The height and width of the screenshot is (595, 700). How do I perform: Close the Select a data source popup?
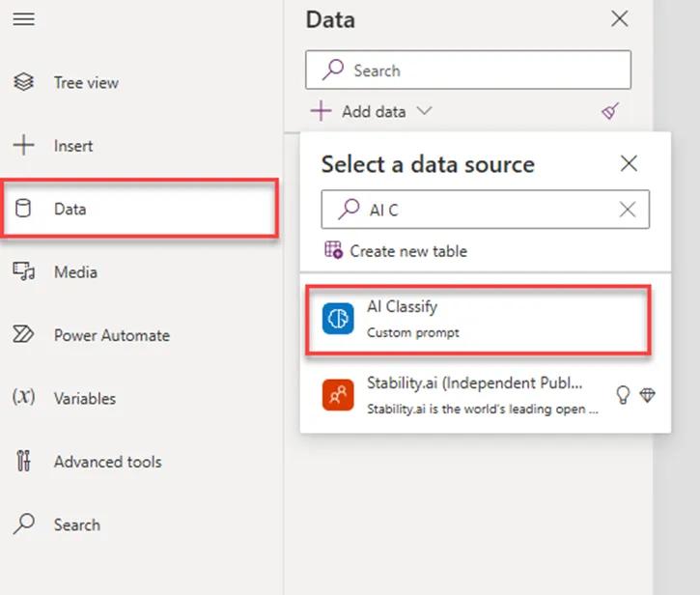tap(629, 163)
